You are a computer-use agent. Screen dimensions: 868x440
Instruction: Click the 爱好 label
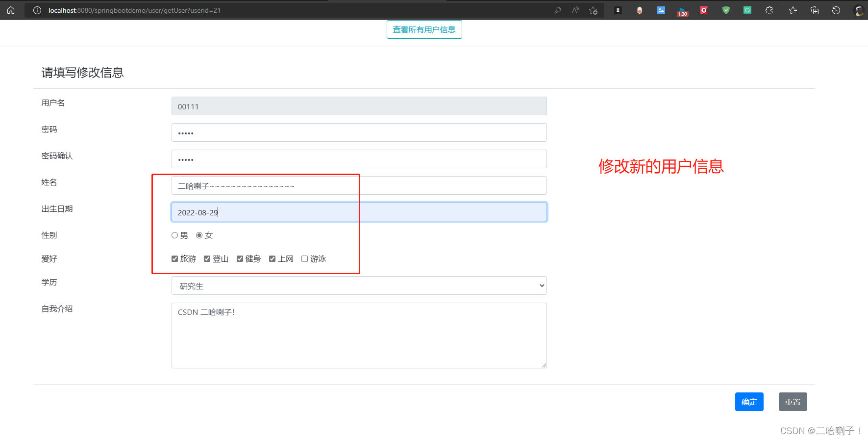point(49,259)
